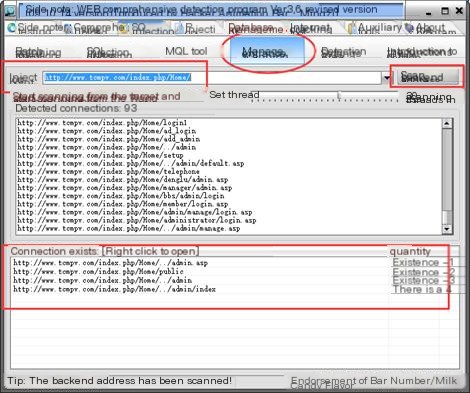Select row ending in Home/ad_login
The width and height of the screenshot is (470, 393).
pyautogui.click(x=107, y=131)
